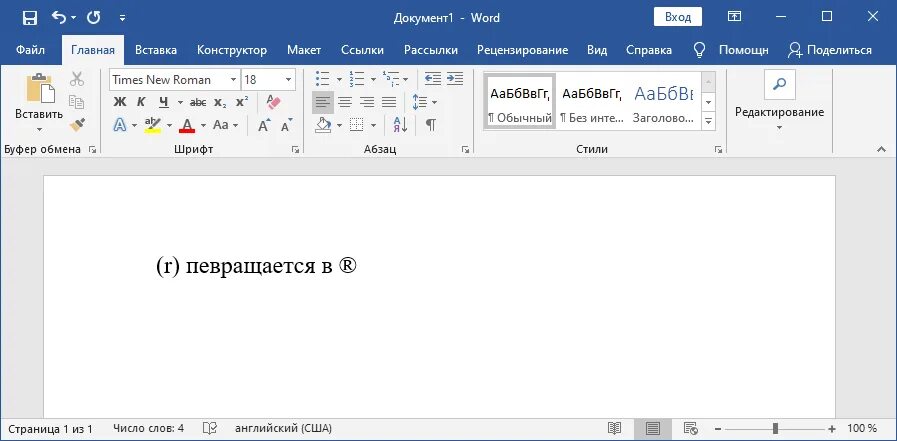Image resolution: width=897 pixels, height=441 pixels.
Task: Switch to the Вид tab
Action: click(597, 50)
